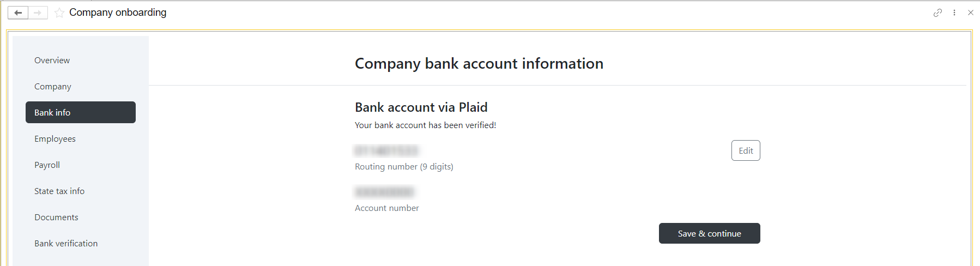This screenshot has height=266, width=980.
Task: Select the blurred account number field
Action: [384, 192]
